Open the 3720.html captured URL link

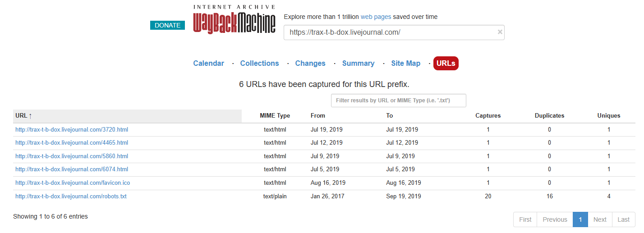[72, 130]
